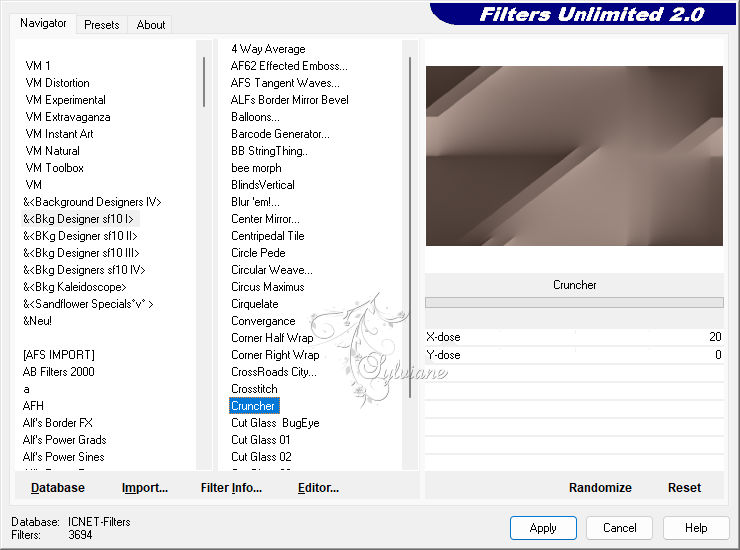Viewport: 740px width, 550px height.
Task: Adjust the X-dose slider row
Action: (574, 337)
